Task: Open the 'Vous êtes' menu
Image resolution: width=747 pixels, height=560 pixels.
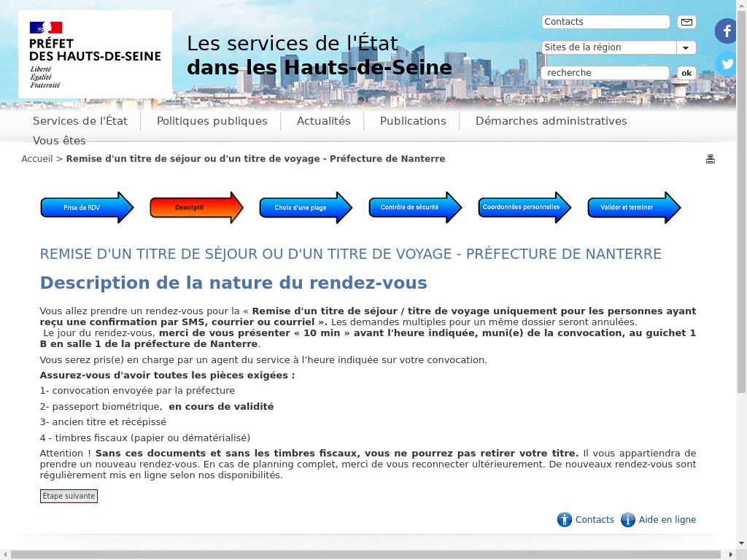Action: [x=59, y=141]
